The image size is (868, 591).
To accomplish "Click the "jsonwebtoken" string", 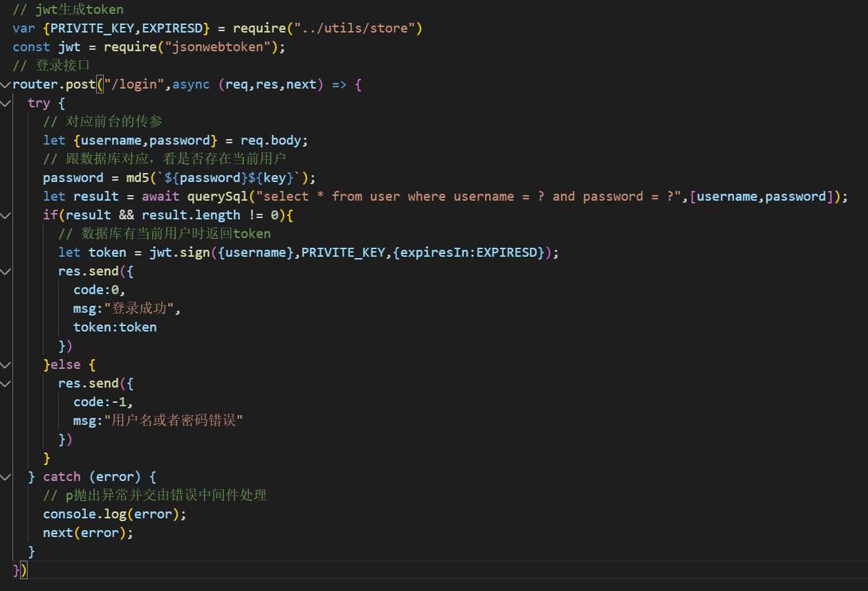I will (x=217, y=47).
